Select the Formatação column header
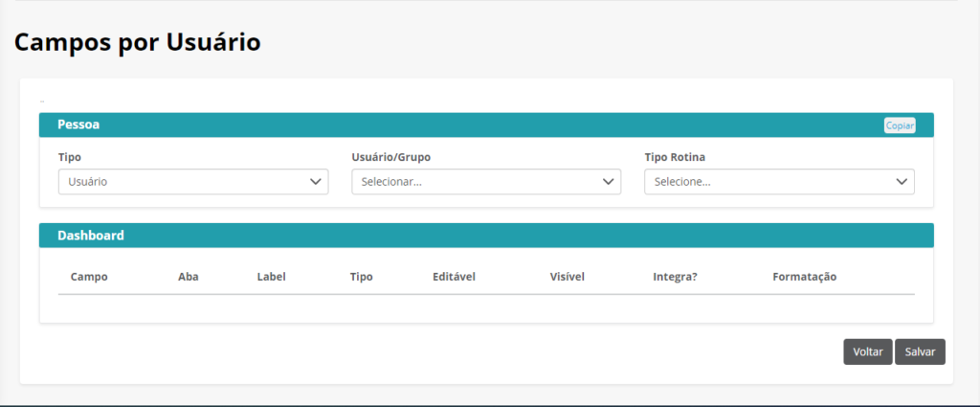This screenshot has width=980, height=407. (804, 277)
